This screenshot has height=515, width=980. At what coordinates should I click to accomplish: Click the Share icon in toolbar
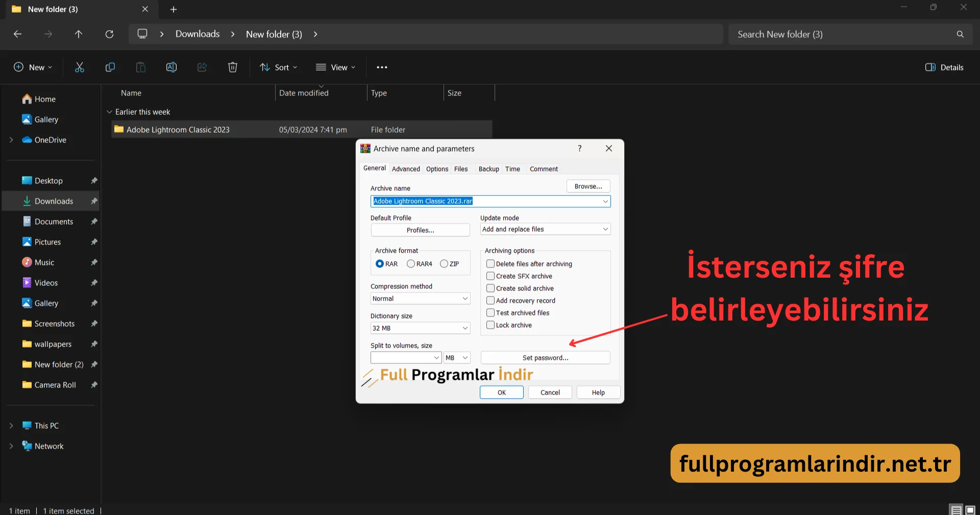pos(202,67)
